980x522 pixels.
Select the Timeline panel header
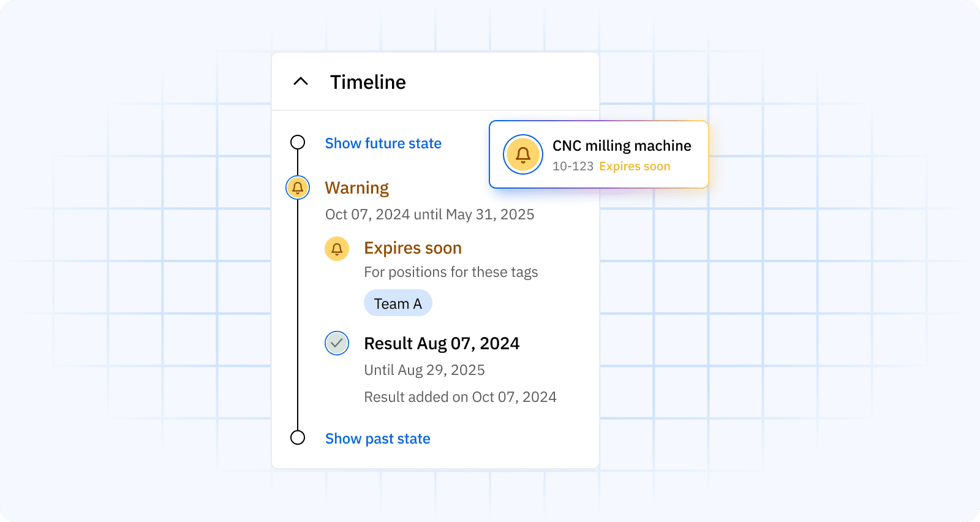[367, 81]
